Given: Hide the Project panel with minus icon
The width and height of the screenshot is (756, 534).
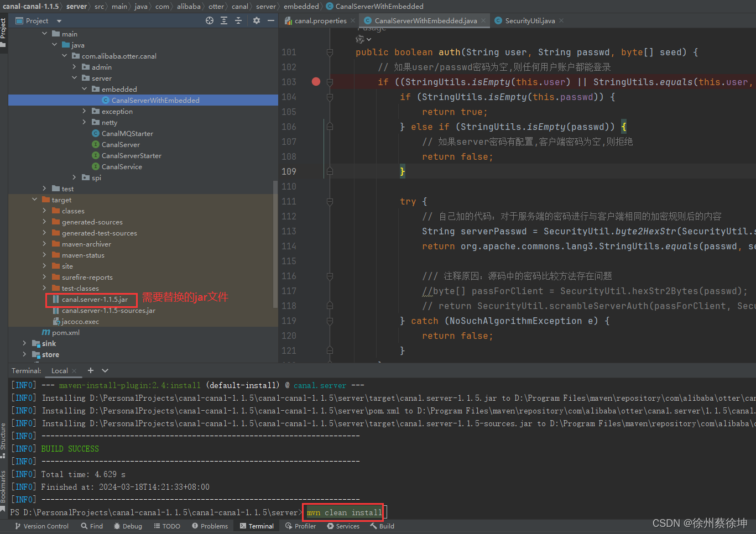Looking at the screenshot, I should pos(270,20).
